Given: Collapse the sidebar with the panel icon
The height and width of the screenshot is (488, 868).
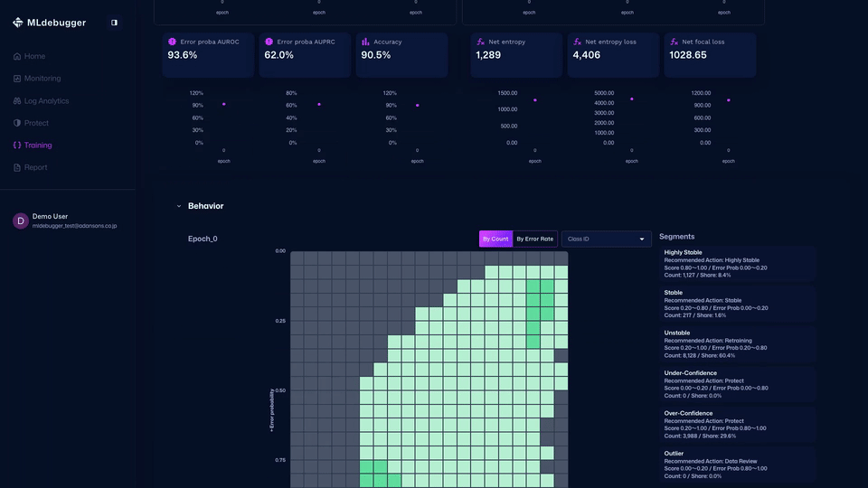Looking at the screenshot, I should pyautogui.click(x=114, y=23).
